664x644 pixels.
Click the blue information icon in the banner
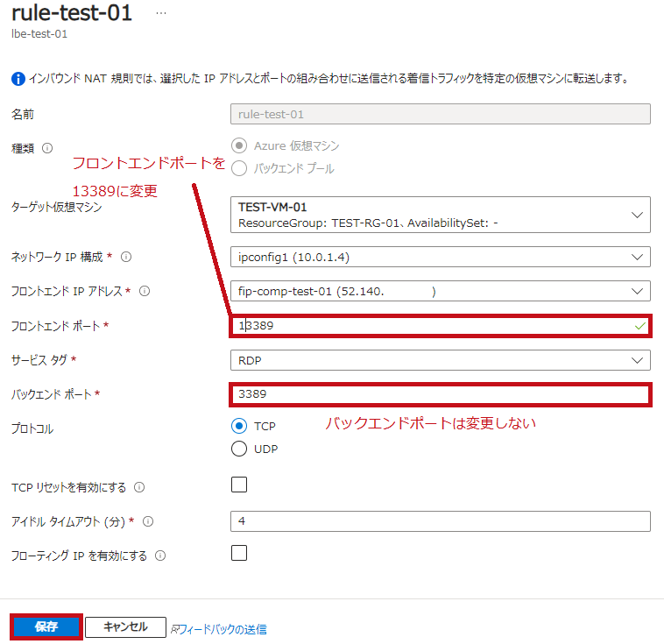tap(18, 79)
